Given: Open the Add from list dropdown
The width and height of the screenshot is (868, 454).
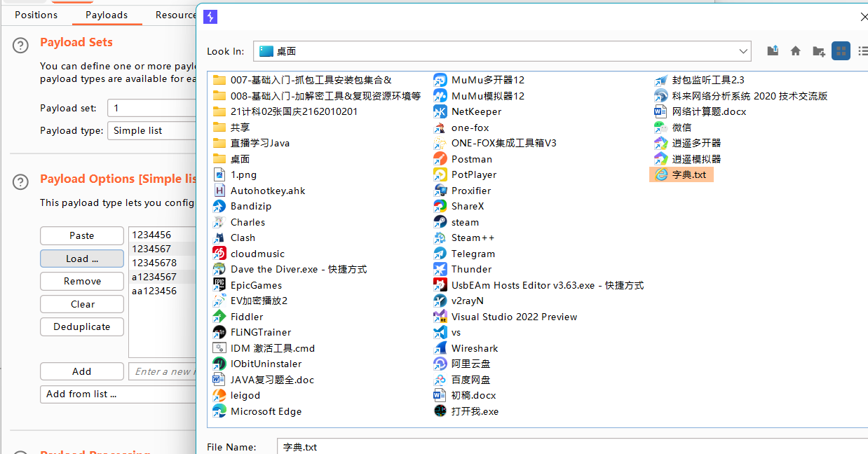Looking at the screenshot, I should [118, 394].
